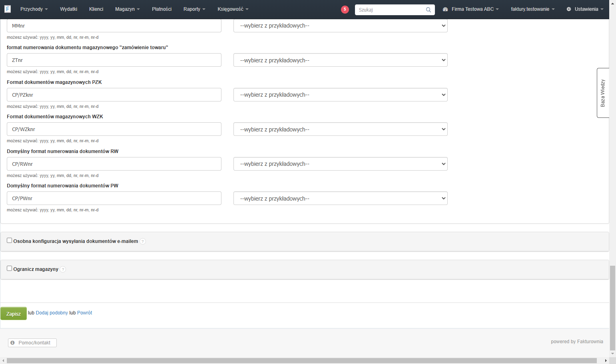Open faktury.testowanie account menu
The width and height of the screenshot is (616, 364).
coord(533,9)
